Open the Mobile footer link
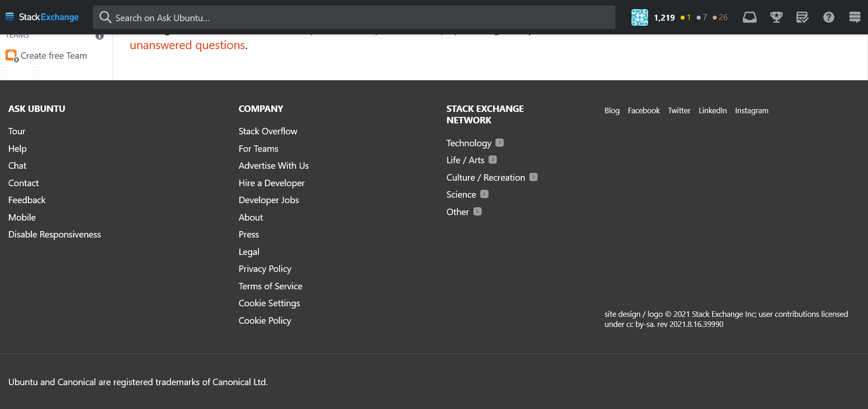 (x=22, y=217)
